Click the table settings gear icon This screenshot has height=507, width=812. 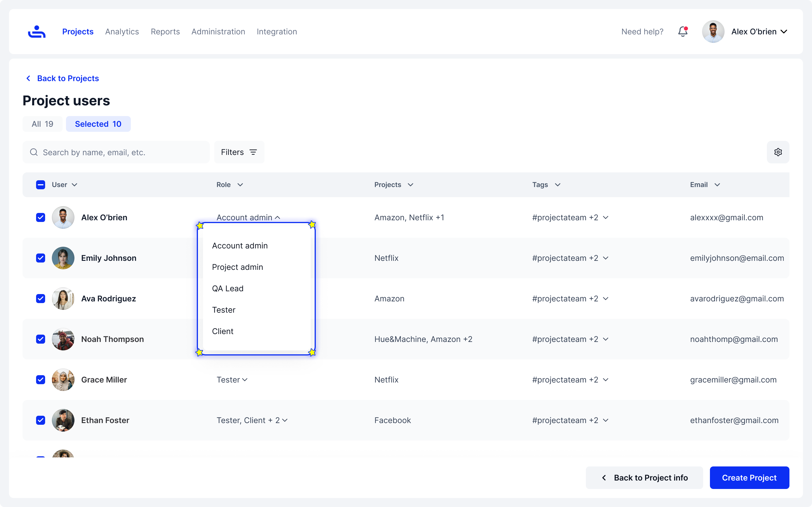778,152
